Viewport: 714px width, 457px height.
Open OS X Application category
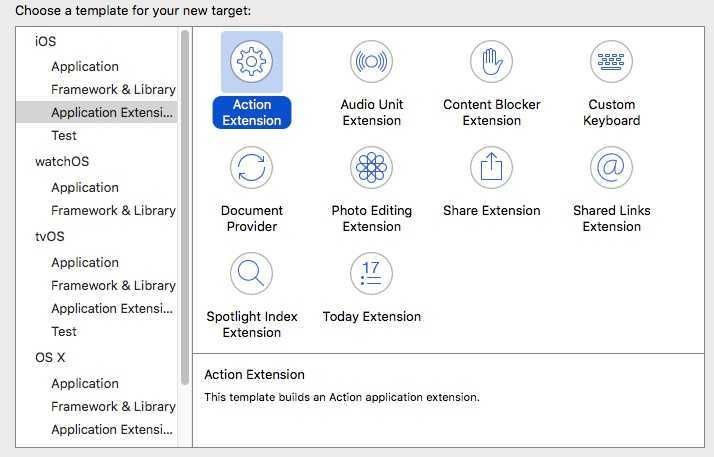pos(85,384)
